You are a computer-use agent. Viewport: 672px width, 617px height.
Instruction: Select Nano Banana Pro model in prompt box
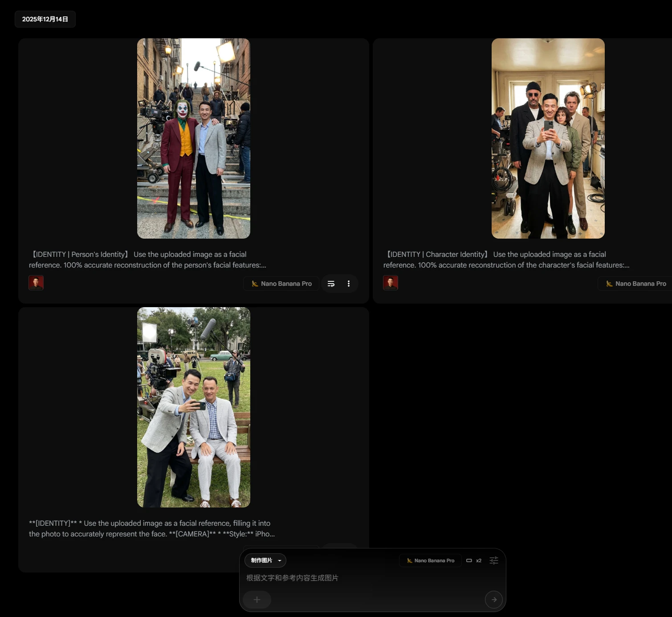pyautogui.click(x=430, y=560)
